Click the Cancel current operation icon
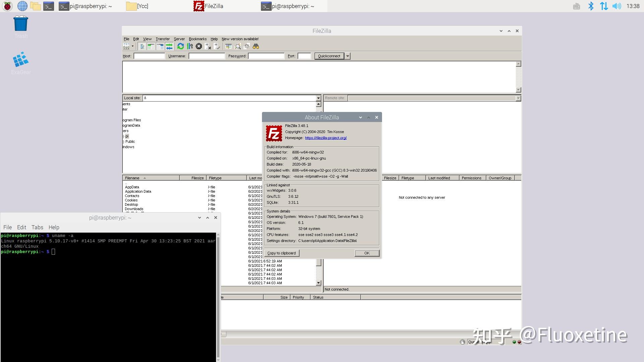This screenshot has width=644, height=362. [x=199, y=46]
